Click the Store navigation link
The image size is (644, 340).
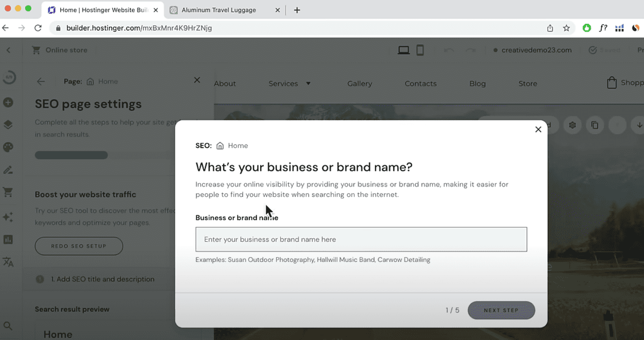[x=528, y=84]
